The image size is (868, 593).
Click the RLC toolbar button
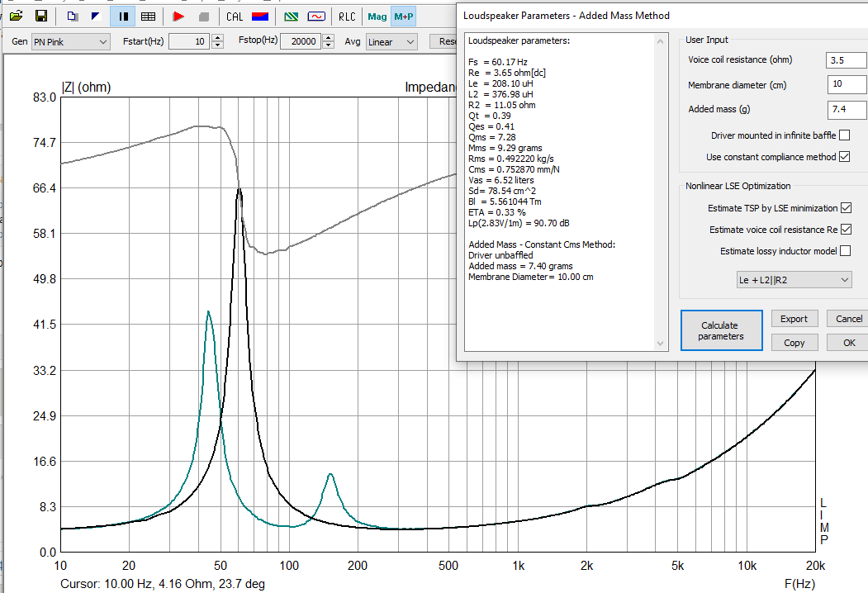[x=347, y=16]
